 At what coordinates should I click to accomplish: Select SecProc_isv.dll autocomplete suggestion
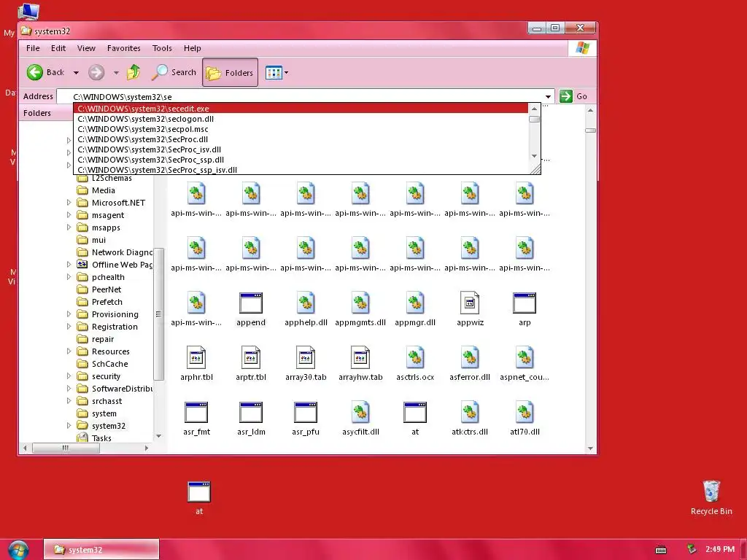pyautogui.click(x=301, y=149)
